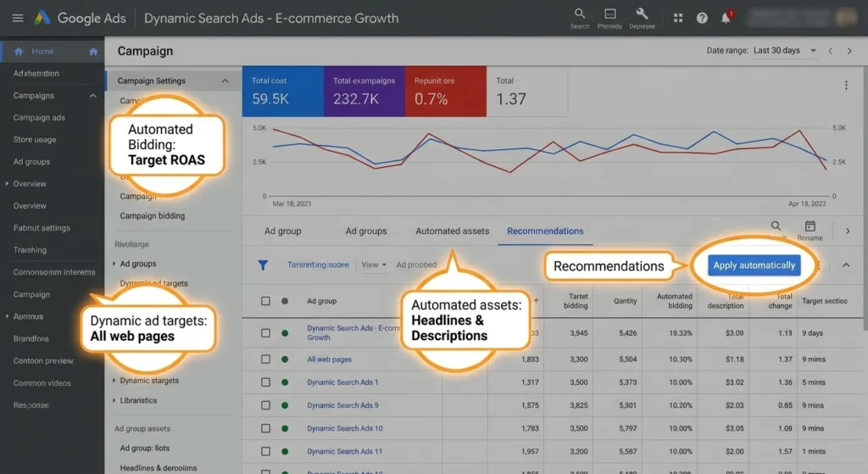Go to previous date range
Screen dimensions: 868x474
[831, 51]
